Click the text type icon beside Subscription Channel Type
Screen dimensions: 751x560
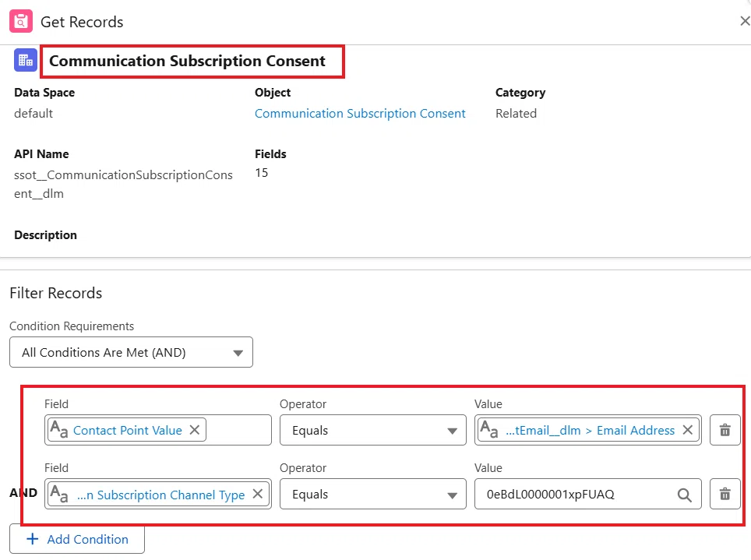59,494
